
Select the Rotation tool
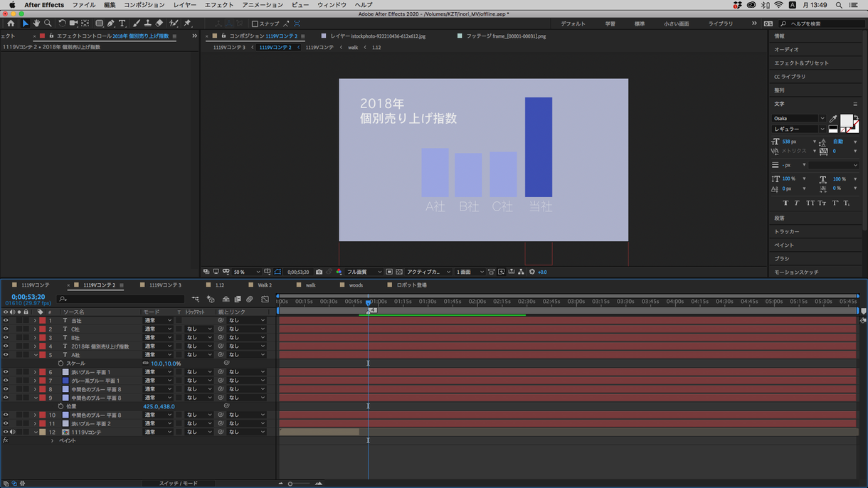[x=62, y=23]
